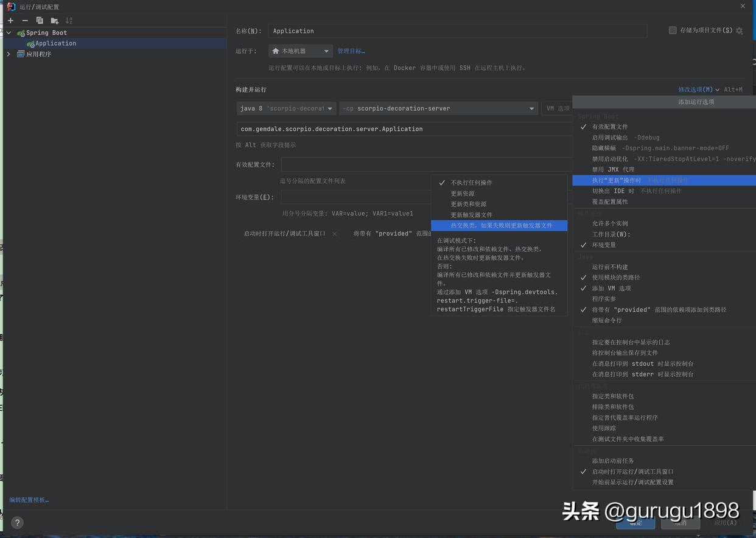This screenshot has height=538, width=756.
Task: Click the gear icon beside 存储为项目文件
Action: pos(739,30)
